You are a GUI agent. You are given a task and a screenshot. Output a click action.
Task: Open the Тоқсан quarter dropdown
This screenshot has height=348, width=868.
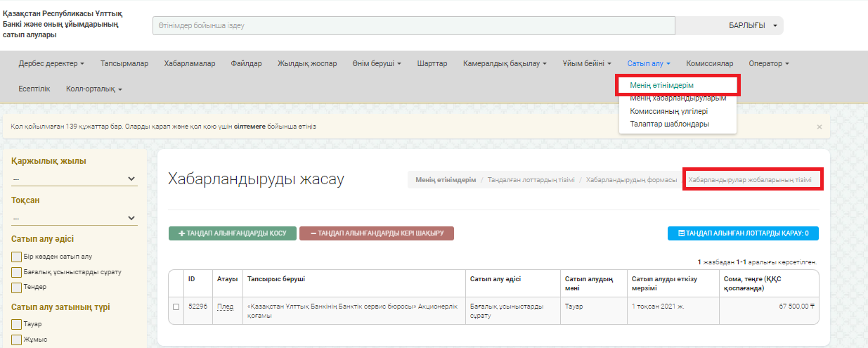point(74,219)
